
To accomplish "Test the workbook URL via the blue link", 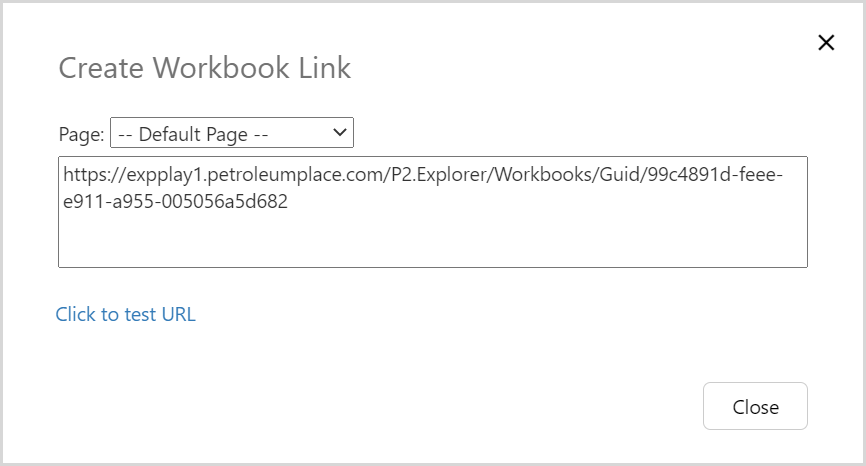I will tap(126, 314).
